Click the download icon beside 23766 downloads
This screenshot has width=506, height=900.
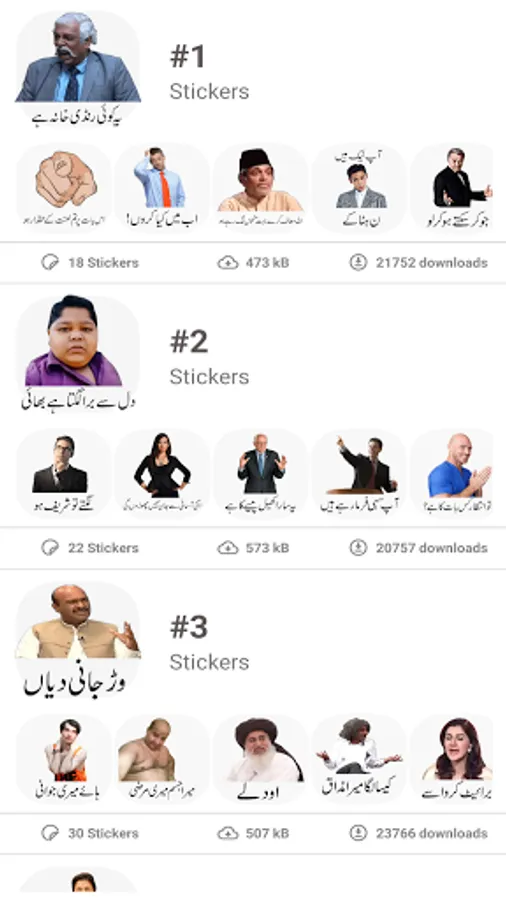pos(358,833)
